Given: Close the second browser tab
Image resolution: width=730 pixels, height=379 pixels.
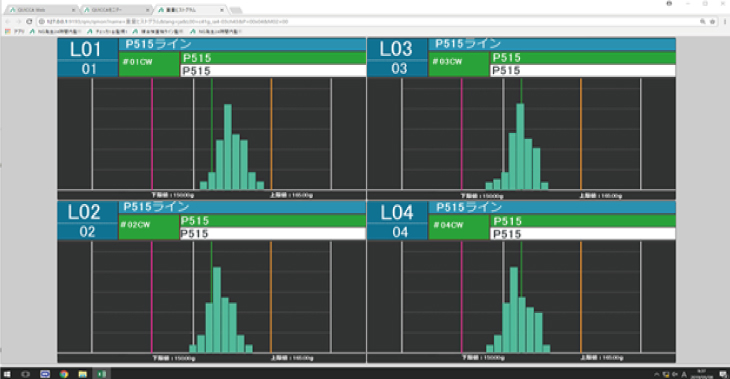Looking at the screenshot, I should [148, 10].
